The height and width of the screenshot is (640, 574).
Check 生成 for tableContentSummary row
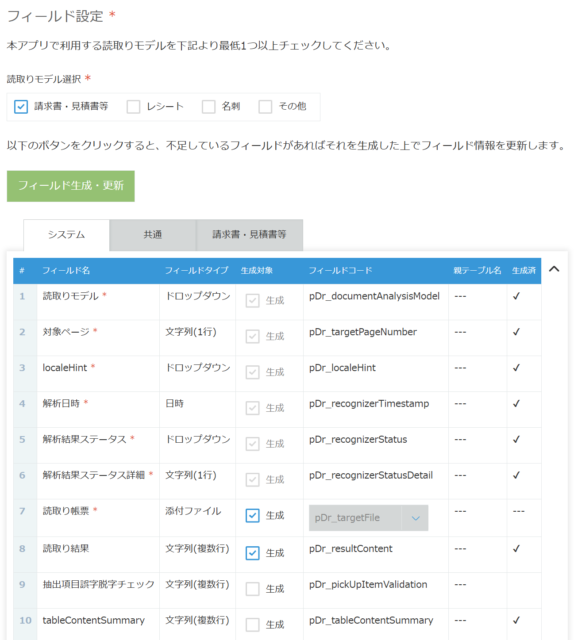[252, 625]
